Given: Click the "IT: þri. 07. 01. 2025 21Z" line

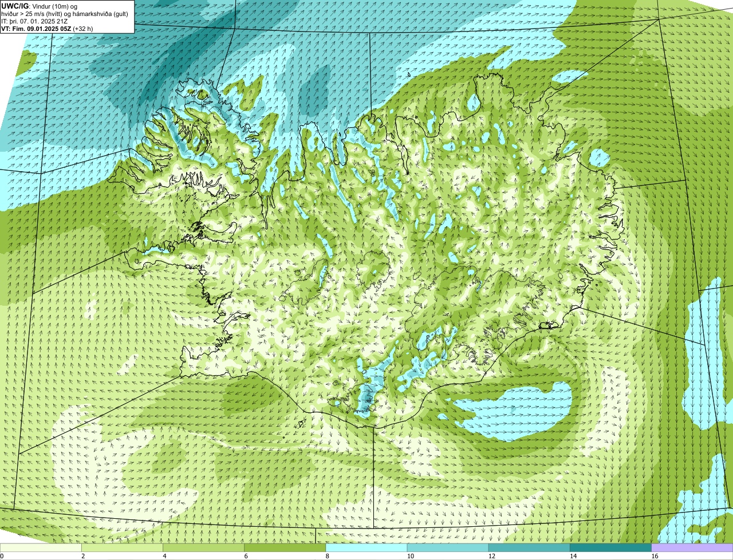Looking at the screenshot, I should (x=34, y=21).
